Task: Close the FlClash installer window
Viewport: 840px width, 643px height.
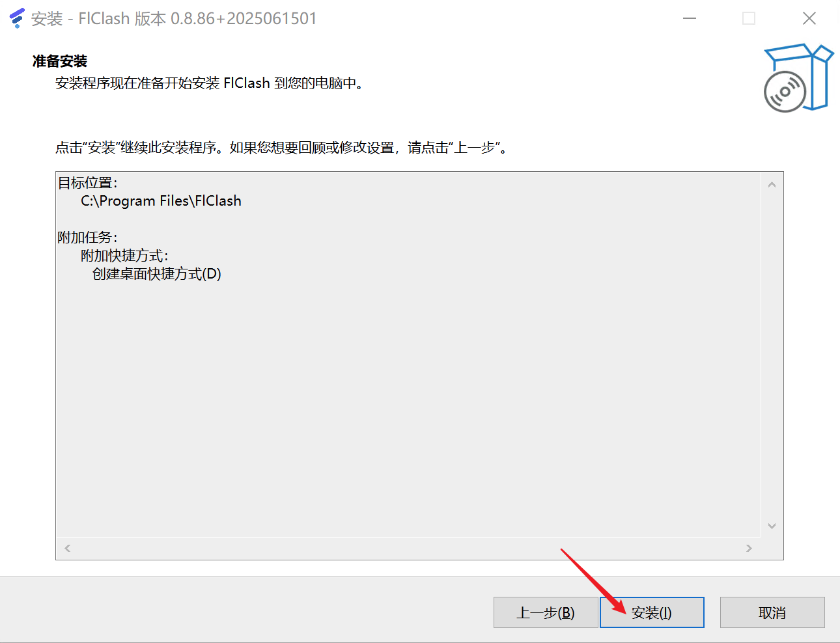Action: tap(809, 18)
